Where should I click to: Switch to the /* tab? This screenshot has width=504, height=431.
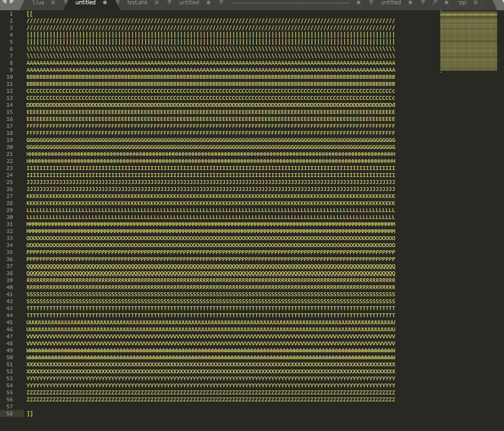[x=435, y=3]
